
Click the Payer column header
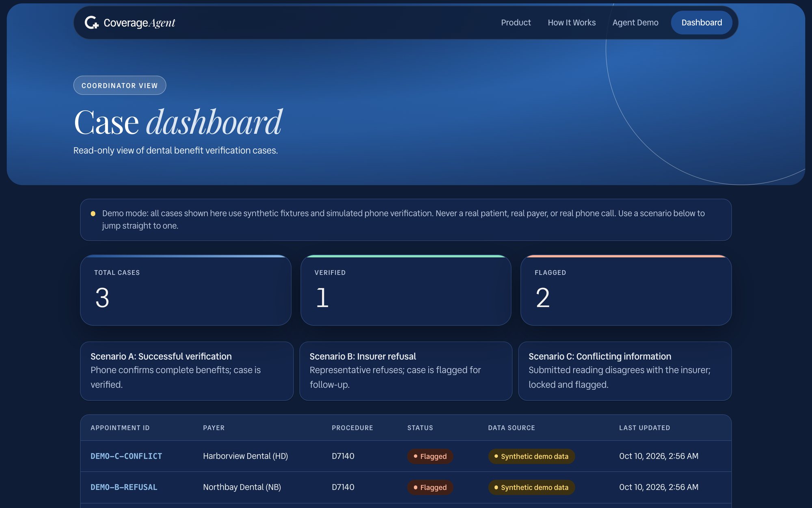pos(214,428)
